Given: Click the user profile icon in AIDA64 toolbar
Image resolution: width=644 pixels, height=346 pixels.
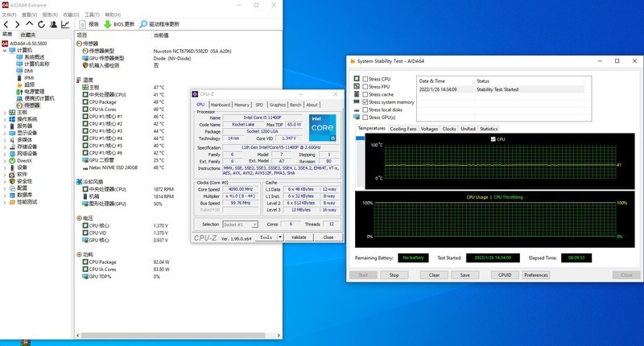Looking at the screenshot, I should 52,25.
